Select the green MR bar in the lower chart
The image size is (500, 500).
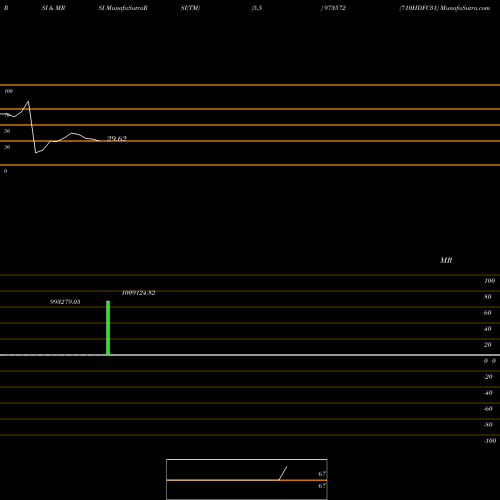coord(108,328)
